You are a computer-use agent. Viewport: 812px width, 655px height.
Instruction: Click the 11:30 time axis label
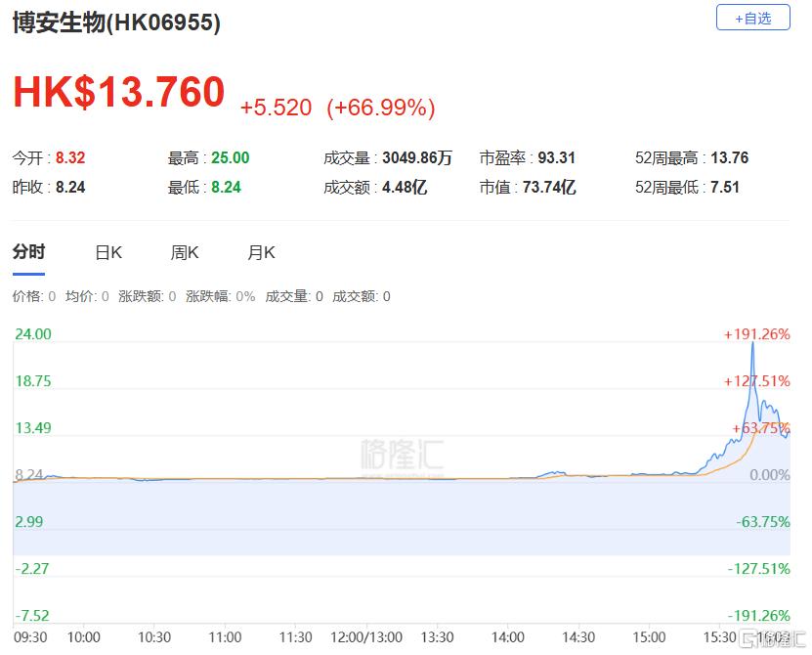click(295, 636)
